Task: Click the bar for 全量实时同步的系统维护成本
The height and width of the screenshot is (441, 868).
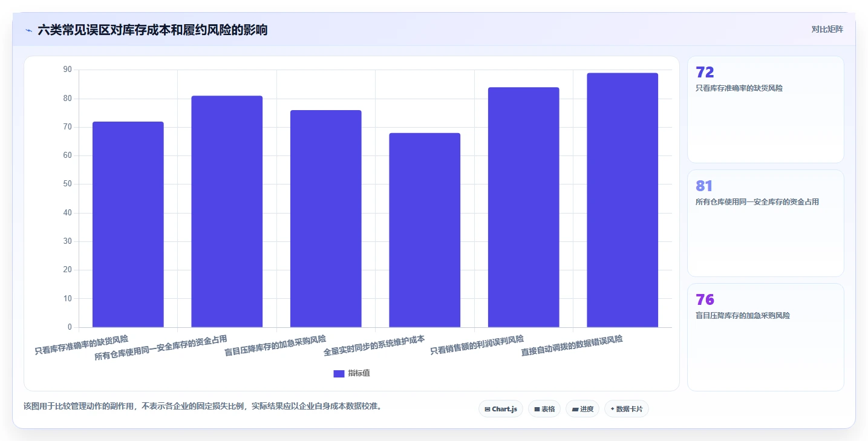Action: click(425, 230)
